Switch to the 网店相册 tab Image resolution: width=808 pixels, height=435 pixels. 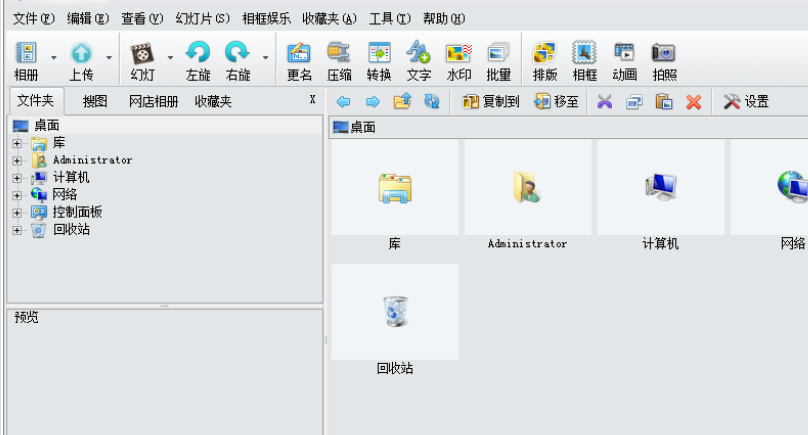coord(153,102)
